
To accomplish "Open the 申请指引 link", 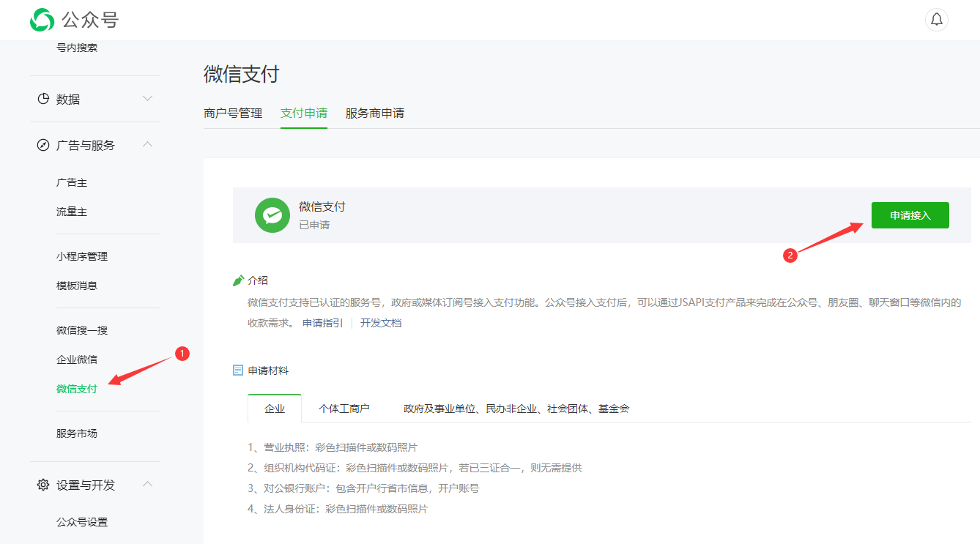I will 322,323.
